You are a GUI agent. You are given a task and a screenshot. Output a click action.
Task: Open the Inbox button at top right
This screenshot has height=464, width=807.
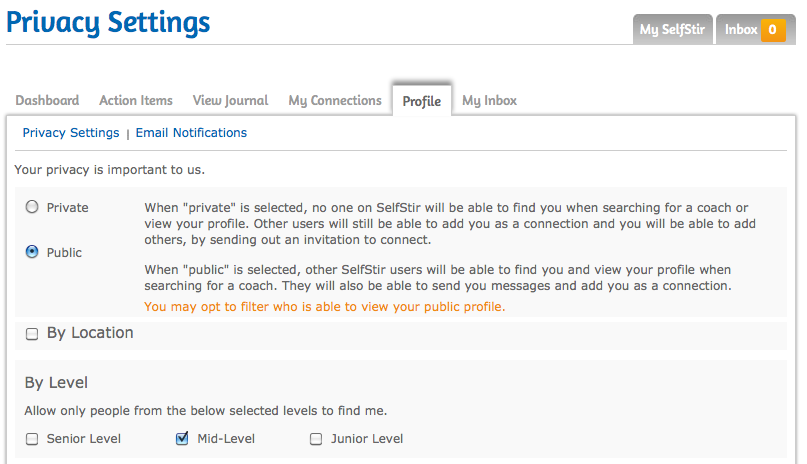pos(741,30)
